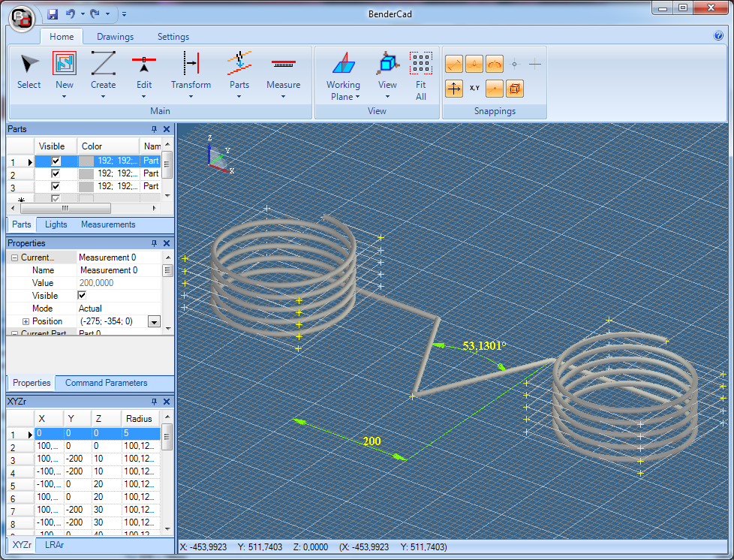Open the Command Parameters tab
The width and height of the screenshot is (734, 560).
click(x=107, y=383)
